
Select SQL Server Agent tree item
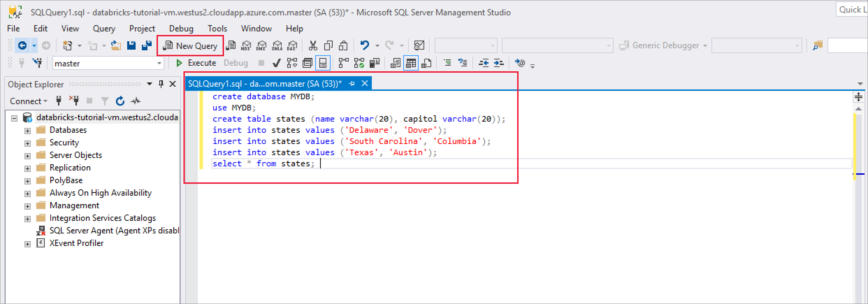[114, 231]
